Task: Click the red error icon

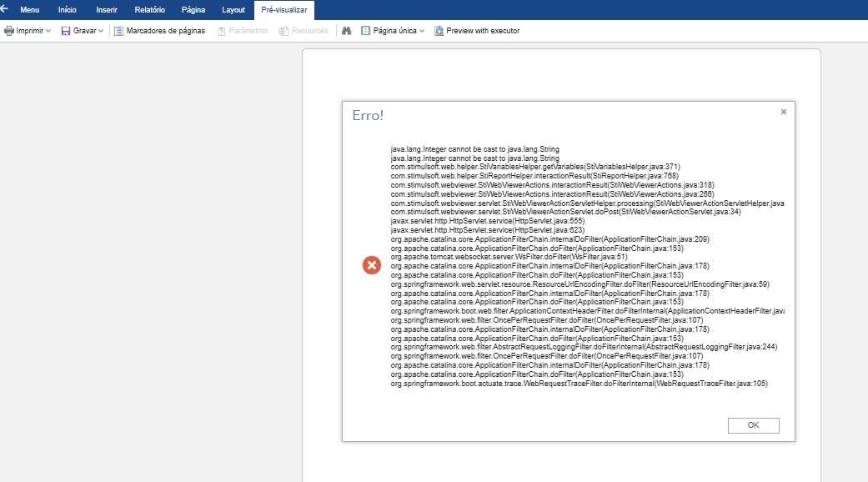Action: (371, 265)
